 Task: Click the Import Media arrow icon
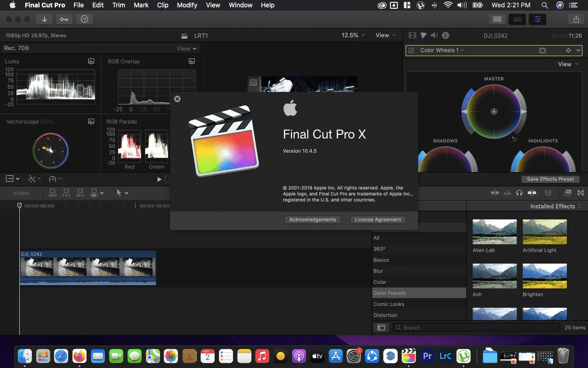45,19
